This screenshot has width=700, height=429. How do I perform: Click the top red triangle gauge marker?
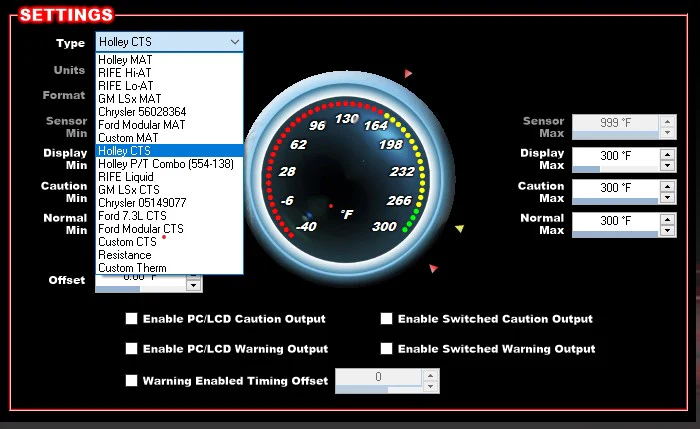tap(408, 73)
